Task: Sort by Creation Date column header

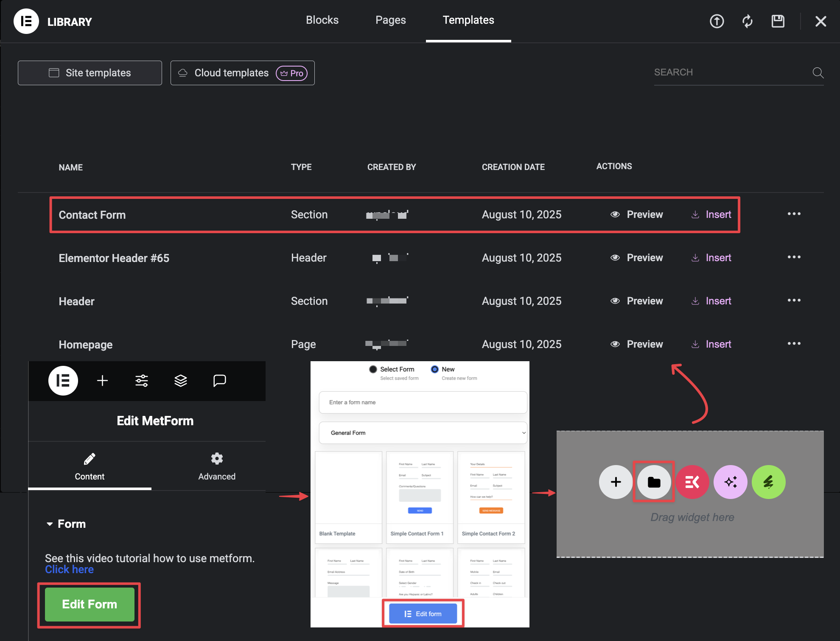Action: click(513, 167)
